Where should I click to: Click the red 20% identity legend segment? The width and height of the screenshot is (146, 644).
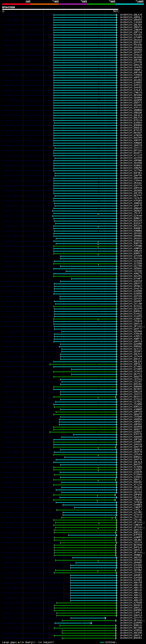coord(16,4)
